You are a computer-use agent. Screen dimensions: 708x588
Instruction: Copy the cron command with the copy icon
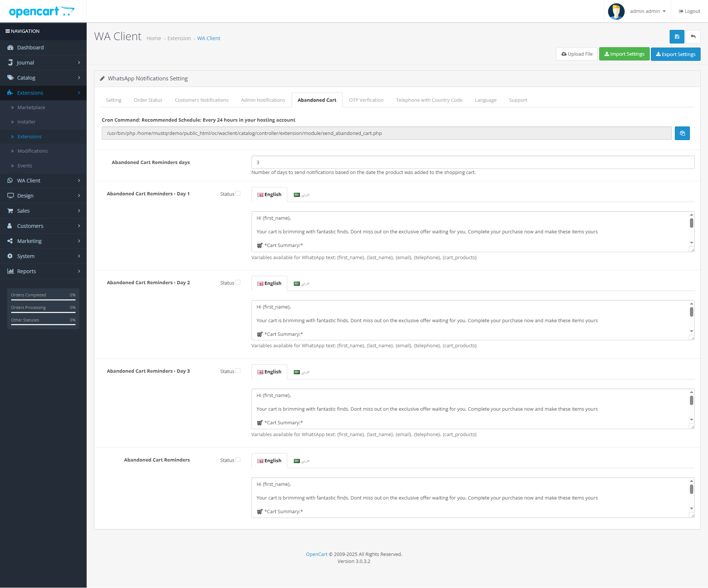coord(682,133)
